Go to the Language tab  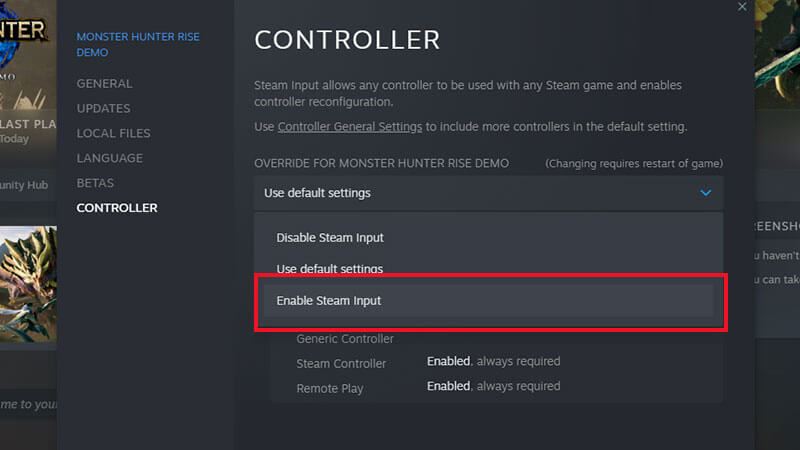coord(109,158)
